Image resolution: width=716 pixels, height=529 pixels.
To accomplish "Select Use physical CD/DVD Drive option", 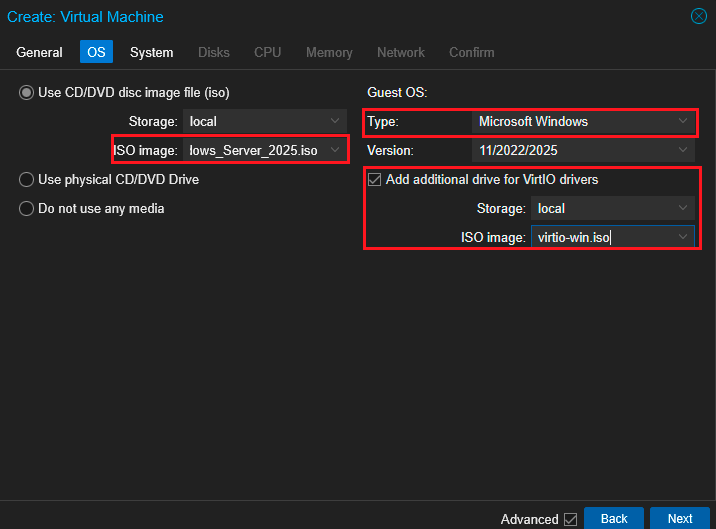I will [x=26, y=179].
